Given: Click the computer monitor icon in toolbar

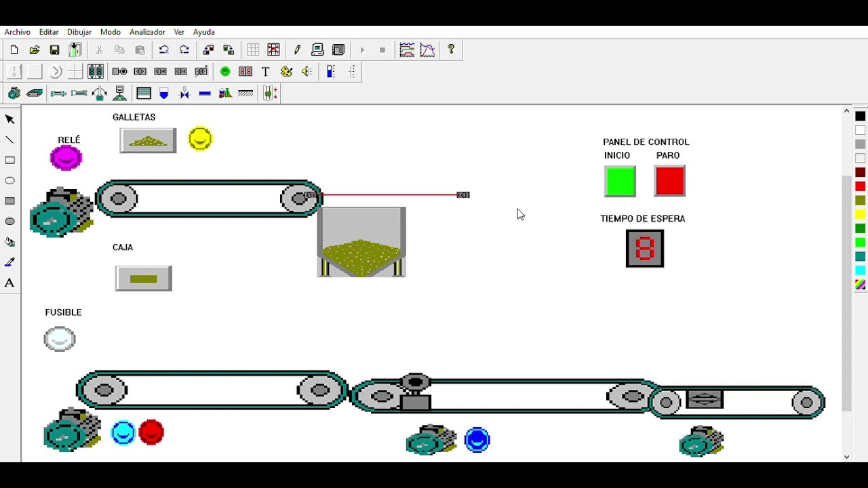Looking at the screenshot, I should tap(317, 50).
